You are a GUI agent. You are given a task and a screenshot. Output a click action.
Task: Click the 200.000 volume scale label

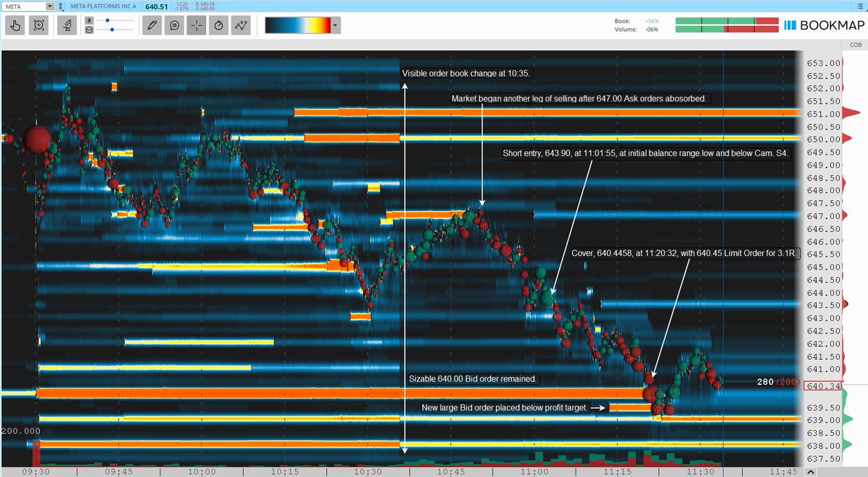point(20,430)
